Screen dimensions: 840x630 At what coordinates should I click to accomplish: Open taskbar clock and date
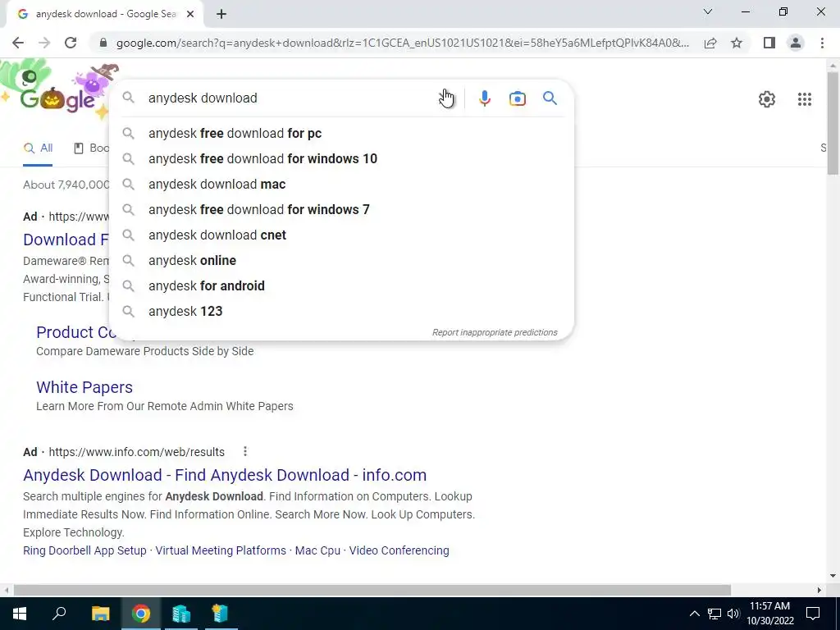(x=769, y=614)
